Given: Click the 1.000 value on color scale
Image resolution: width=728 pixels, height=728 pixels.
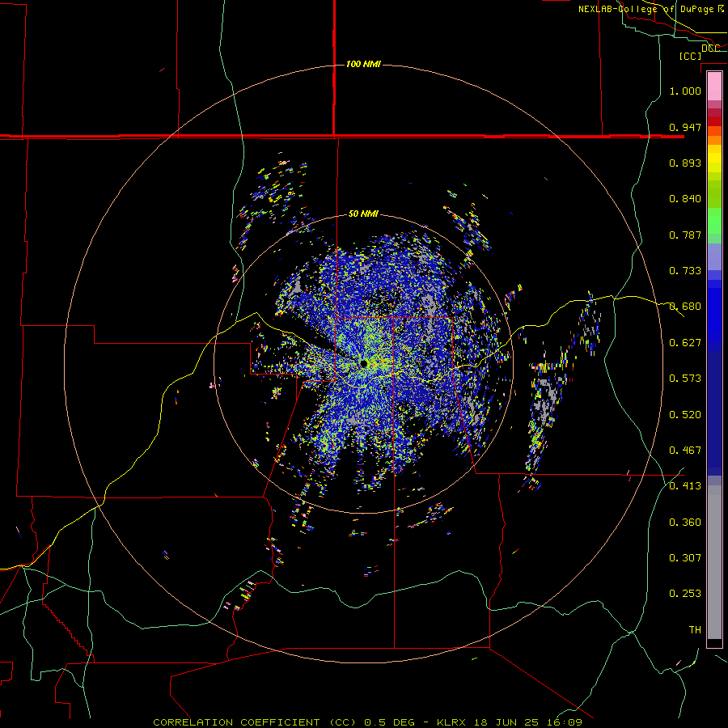Looking at the screenshot, I should point(685,91).
